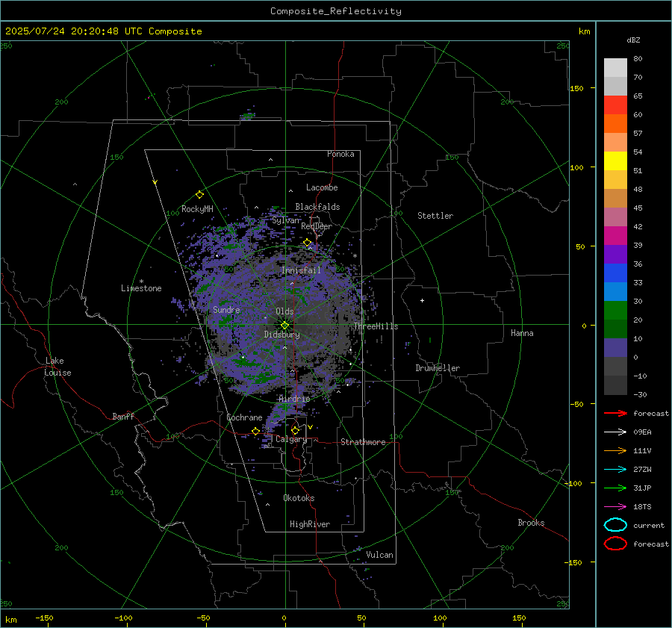This screenshot has width=672, height=628.
Task: Click the Stettler town label
Action: click(435, 216)
